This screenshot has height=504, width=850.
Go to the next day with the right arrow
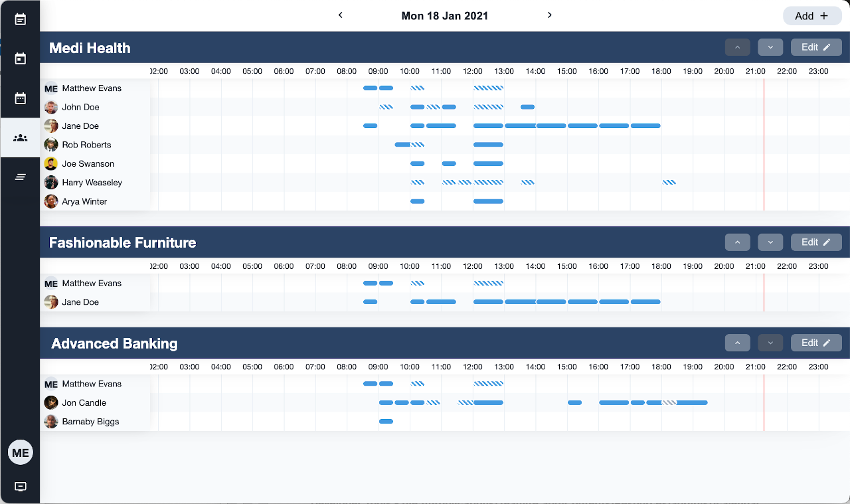[x=549, y=15]
